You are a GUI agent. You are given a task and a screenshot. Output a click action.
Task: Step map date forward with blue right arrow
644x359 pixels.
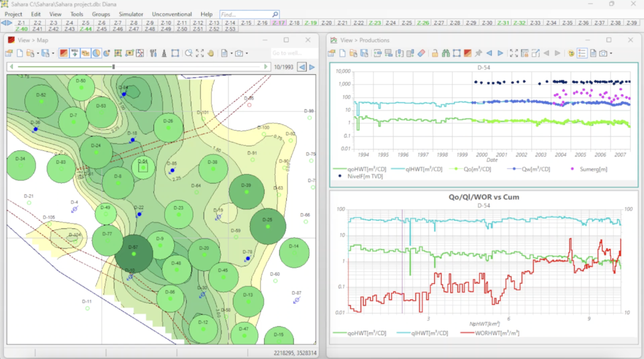(x=312, y=67)
